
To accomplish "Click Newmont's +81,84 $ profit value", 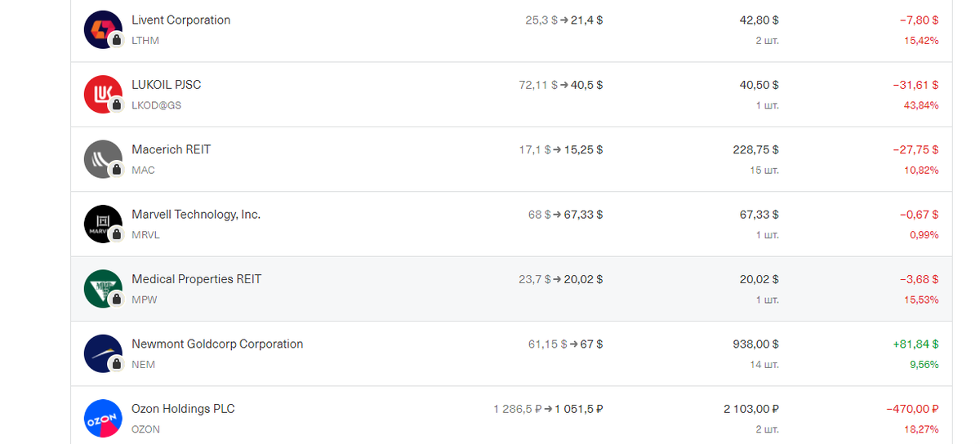I will pos(915,344).
